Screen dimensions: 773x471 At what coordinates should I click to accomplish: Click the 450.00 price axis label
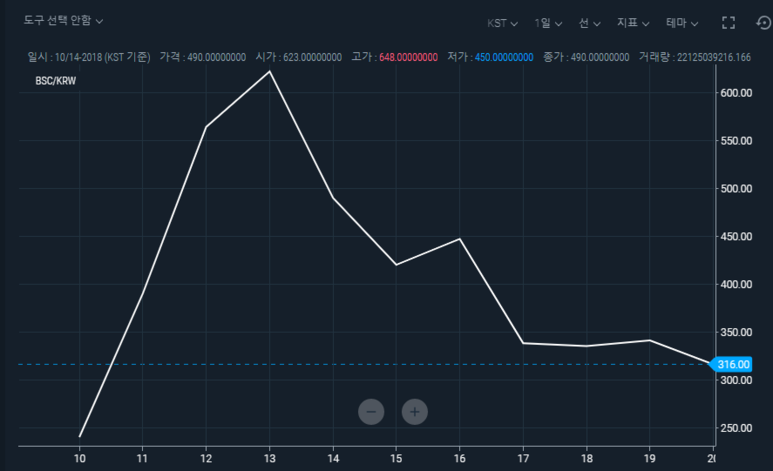pyautogui.click(x=736, y=236)
